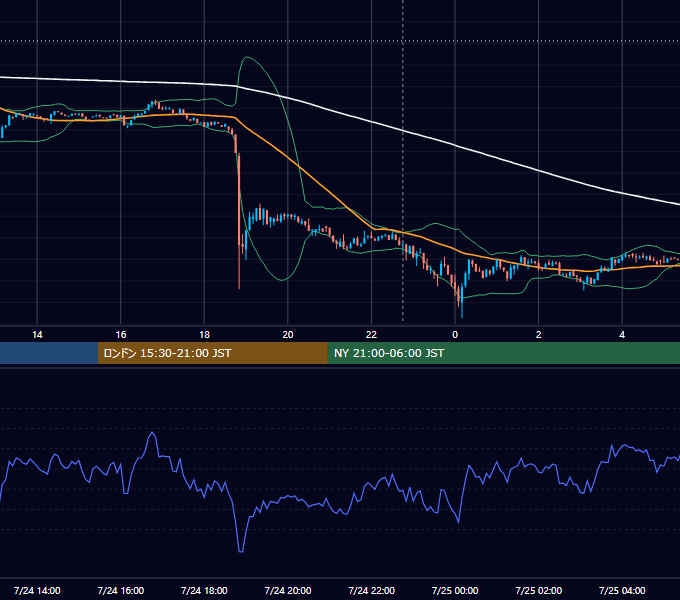Click the NY 21:00-06:00 JST session bar
The width and height of the screenshot is (680, 600).
503,353
